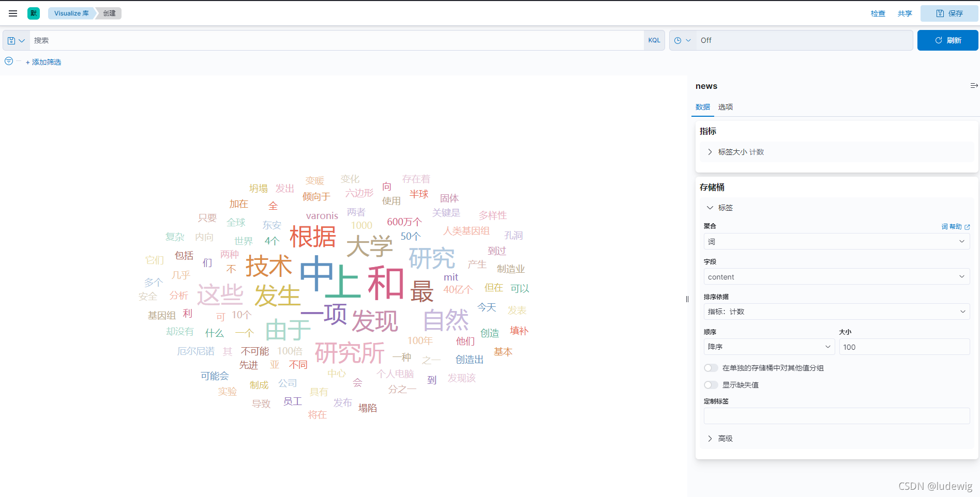Open the saved query disk icon menu
980x497 pixels.
click(16, 40)
